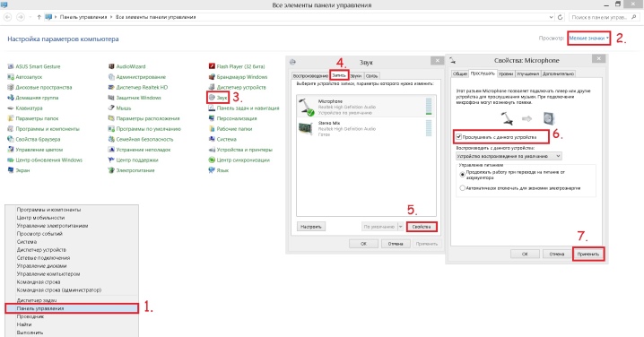Select the Microphone recording device
Image resolution: width=644 pixels, height=337 pixels.
[366, 107]
